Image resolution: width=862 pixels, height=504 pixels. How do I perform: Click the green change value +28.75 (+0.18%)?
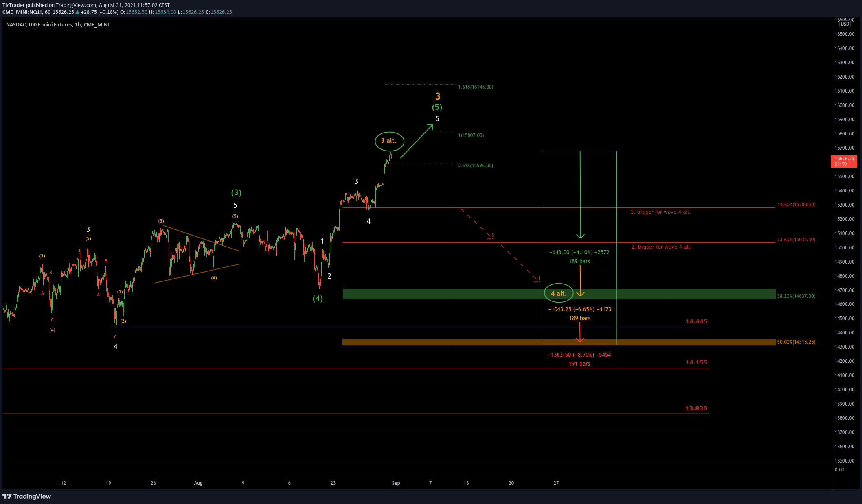coord(99,12)
